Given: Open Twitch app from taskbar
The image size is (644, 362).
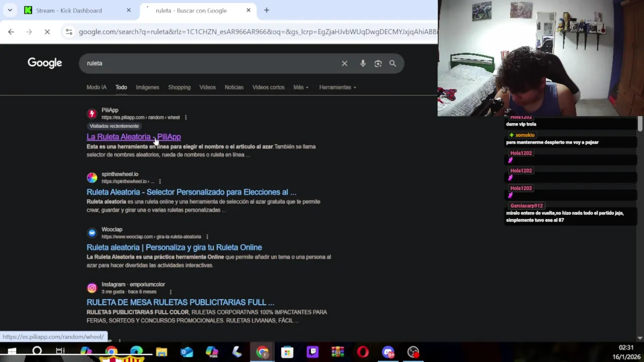Looking at the screenshot, I should pyautogui.click(x=312, y=351).
